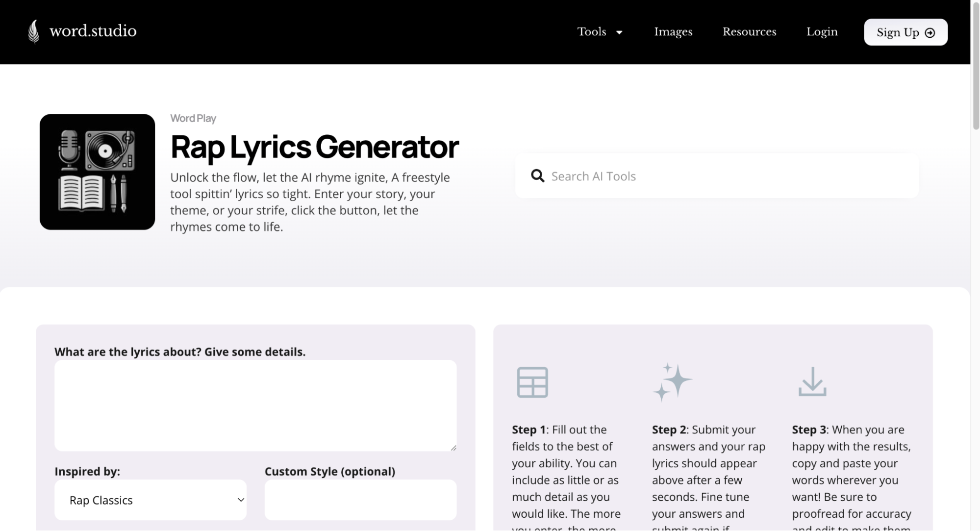Click the sparkle stars icon above Step 2

672,382
